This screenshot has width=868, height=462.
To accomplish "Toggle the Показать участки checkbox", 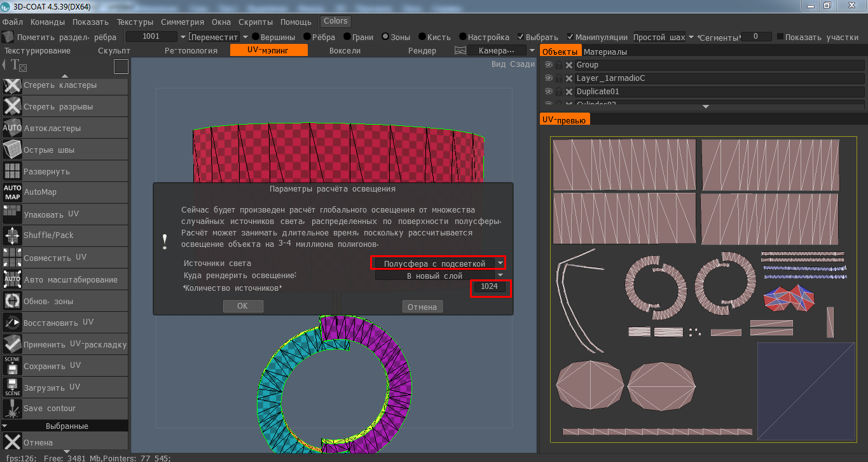I will 780,37.
